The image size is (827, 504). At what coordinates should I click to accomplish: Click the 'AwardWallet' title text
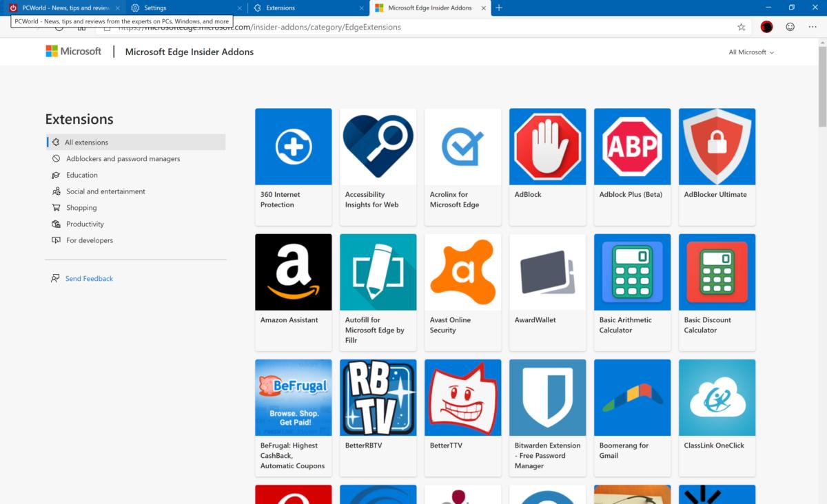[535, 319]
